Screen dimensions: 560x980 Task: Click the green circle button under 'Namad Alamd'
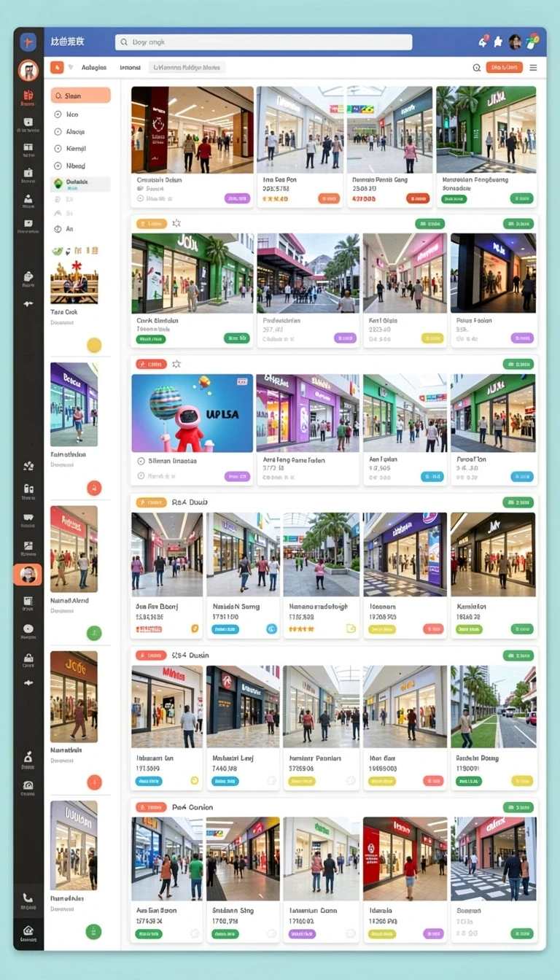coord(94,633)
